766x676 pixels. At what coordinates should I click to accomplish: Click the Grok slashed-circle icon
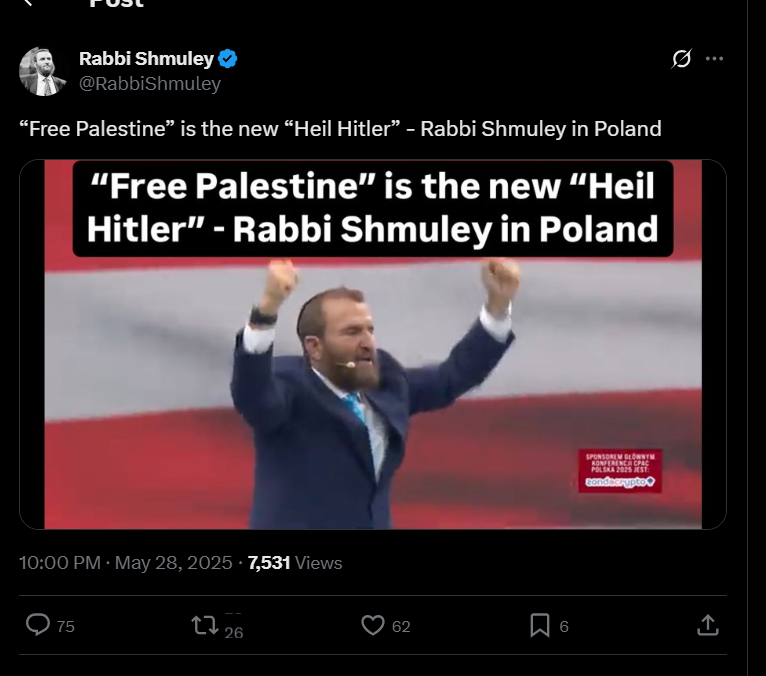[681, 59]
